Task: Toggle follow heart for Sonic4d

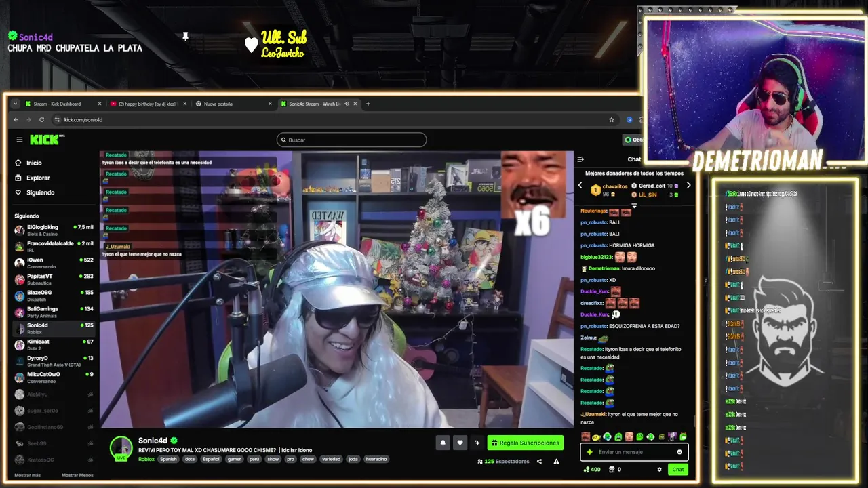Action: [x=460, y=443]
